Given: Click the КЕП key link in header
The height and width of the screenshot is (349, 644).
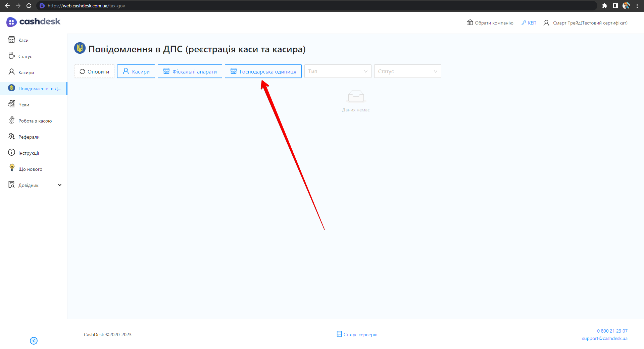Looking at the screenshot, I should 529,23.
